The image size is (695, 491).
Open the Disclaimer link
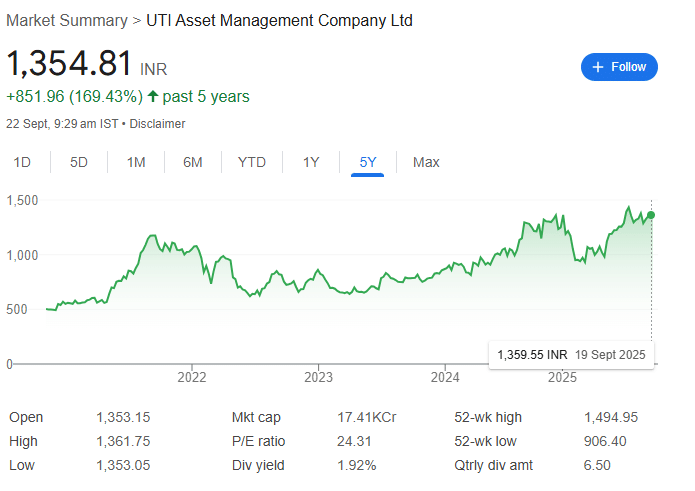pyautogui.click(x=157, y=124)
